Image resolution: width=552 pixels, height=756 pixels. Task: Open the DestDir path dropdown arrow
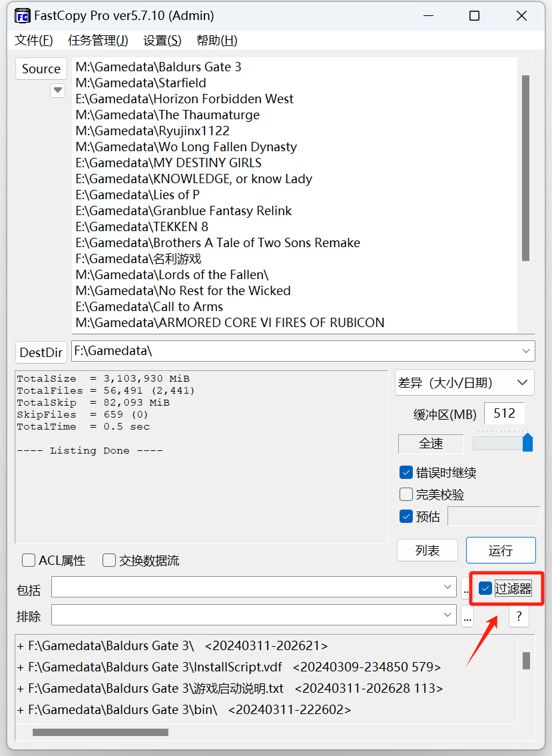click(x=526, y=351)
